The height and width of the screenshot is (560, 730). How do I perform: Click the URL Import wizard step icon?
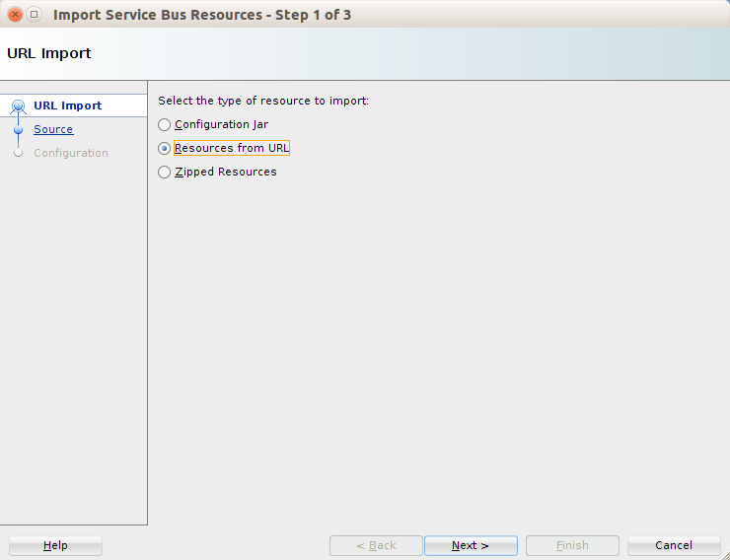tap(18, 107)
